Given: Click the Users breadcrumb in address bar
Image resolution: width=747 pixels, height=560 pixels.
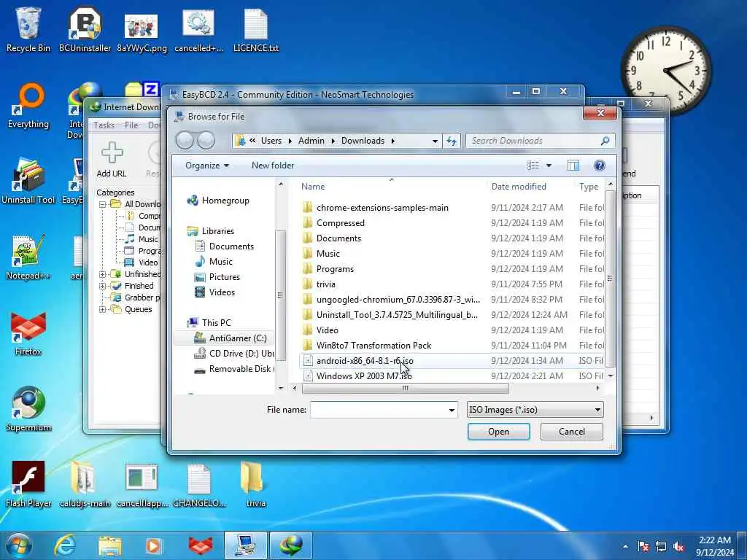Looking at the screenshot, I should (x=271, y=141).
